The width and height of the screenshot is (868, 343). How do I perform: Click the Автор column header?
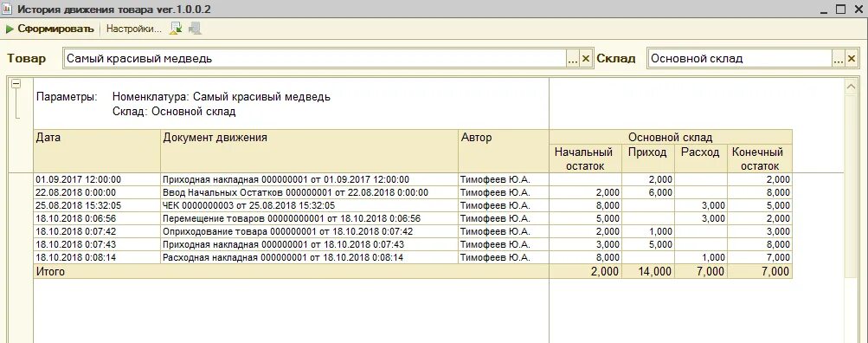pyautogui.click(x=504, y=151)
